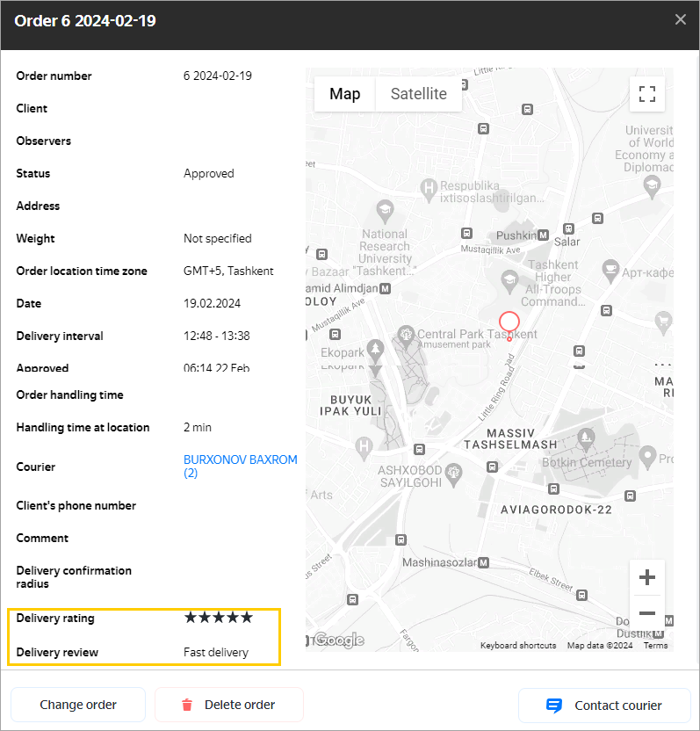Switch to Satellite map view
The height and width of the screenshot is (731, 700).
click(x=418, y=94)
